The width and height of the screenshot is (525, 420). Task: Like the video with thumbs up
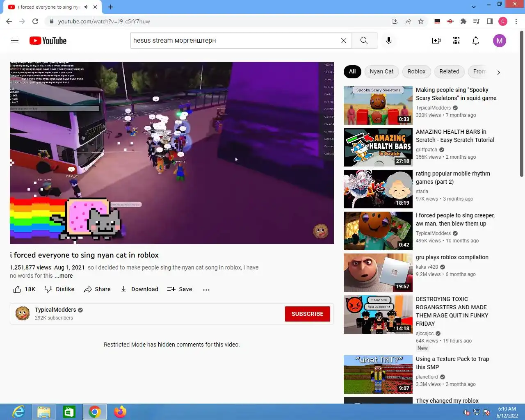click(x=24, y=289)
